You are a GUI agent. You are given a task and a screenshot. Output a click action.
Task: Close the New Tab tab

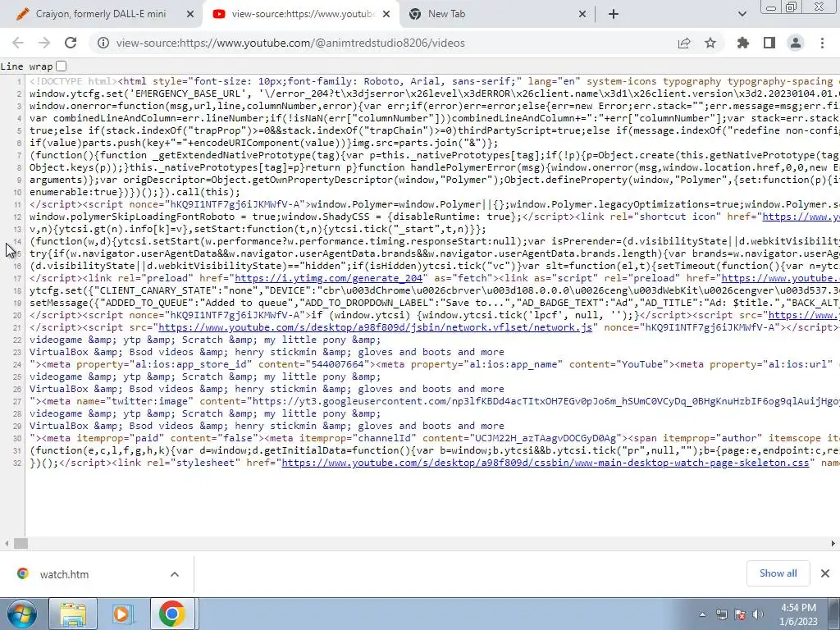(x=582, y=15)
